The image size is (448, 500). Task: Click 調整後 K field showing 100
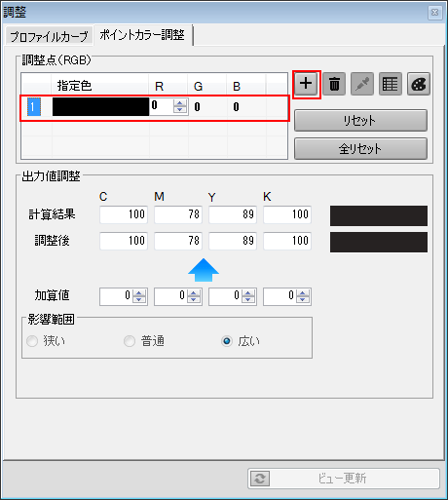pyautogui.click(x=287, y=241)
